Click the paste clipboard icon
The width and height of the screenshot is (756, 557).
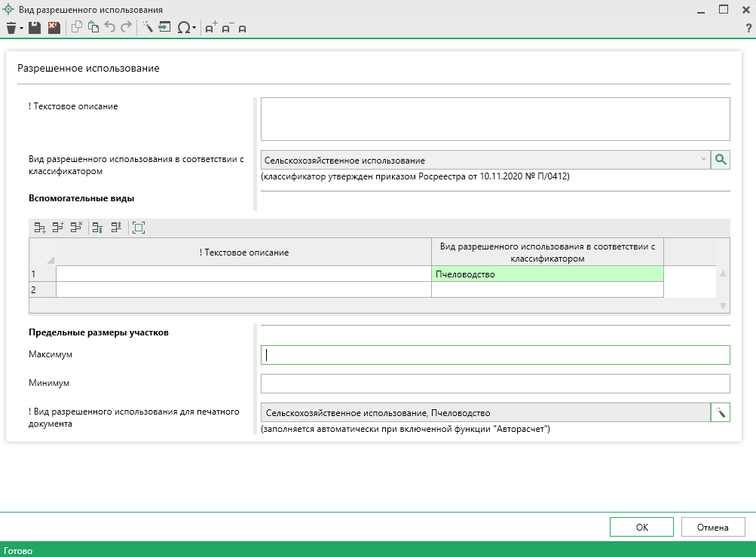pos(93,28)
